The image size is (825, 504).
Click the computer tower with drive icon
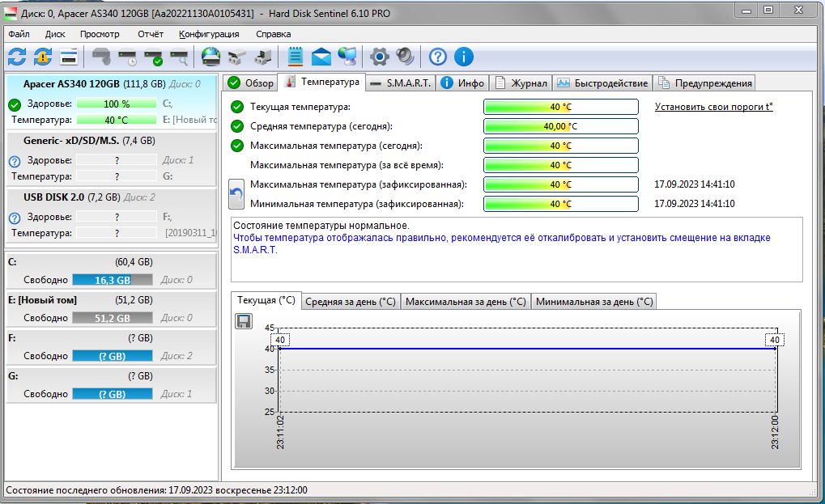(262, 57)
